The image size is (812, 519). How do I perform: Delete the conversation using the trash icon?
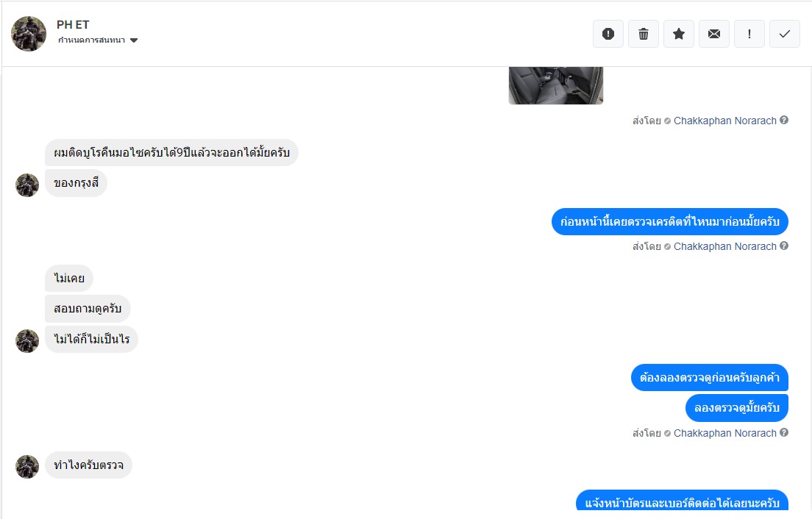[x=643, y=34]
